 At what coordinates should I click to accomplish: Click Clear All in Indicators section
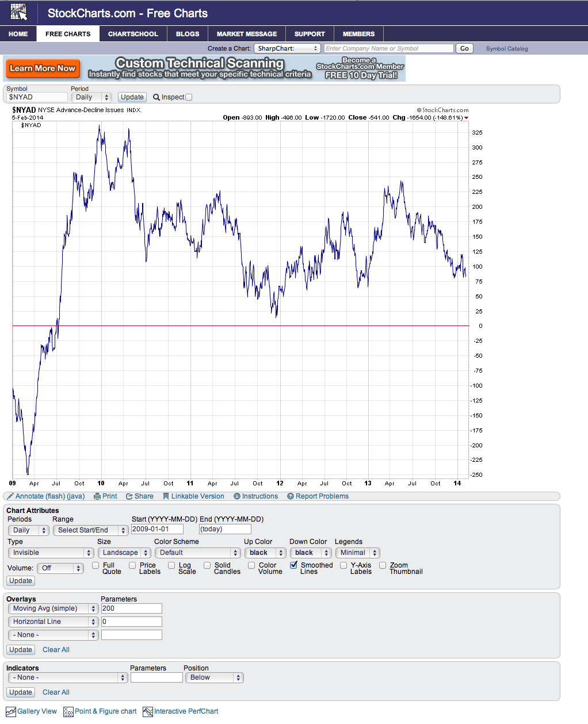pyautogui.click(x=56, y=692)
